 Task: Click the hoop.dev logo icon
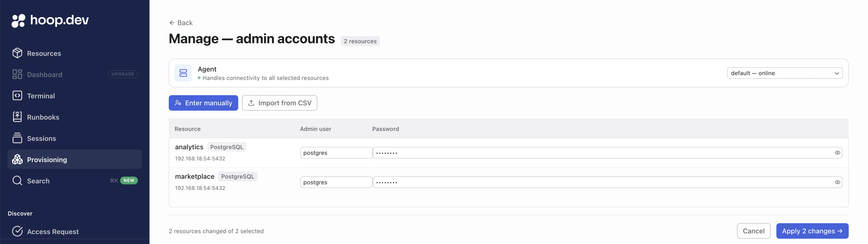click(18, 21)
